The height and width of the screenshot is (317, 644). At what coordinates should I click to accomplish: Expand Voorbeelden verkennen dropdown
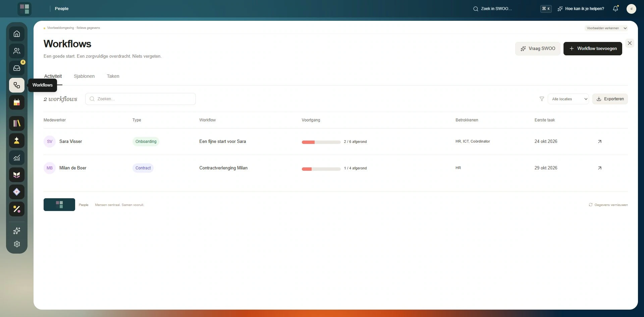pos(606,28)
